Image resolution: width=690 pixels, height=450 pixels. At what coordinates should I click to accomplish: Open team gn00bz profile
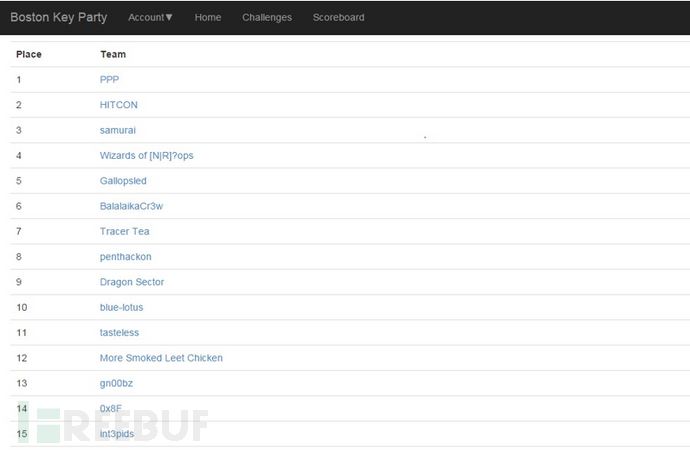click(116, 384)
